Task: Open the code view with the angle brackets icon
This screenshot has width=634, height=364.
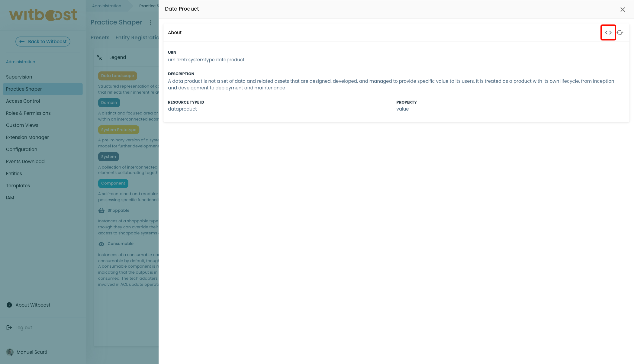Action: click(x=608, y=32)
